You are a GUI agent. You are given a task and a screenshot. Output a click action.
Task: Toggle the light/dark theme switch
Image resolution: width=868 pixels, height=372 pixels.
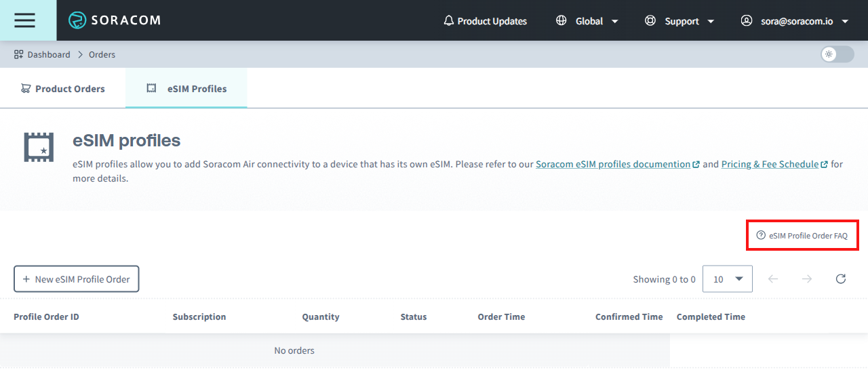837,54
